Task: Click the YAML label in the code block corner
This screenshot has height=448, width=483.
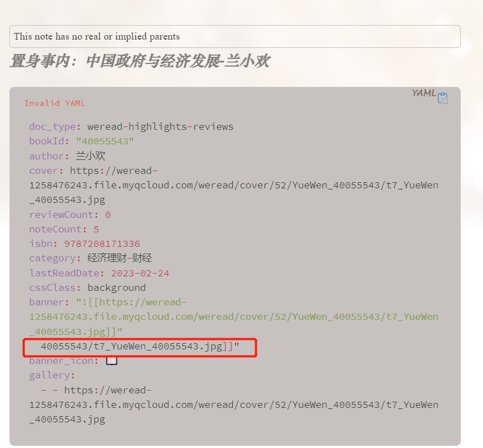Action: 422,94
